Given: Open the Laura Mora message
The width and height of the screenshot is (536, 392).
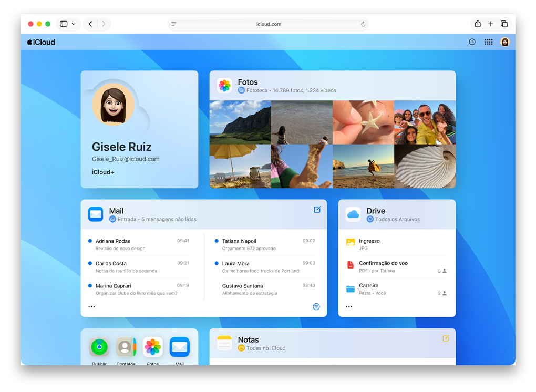Looking at the screenshot, I should click(265, 267).
